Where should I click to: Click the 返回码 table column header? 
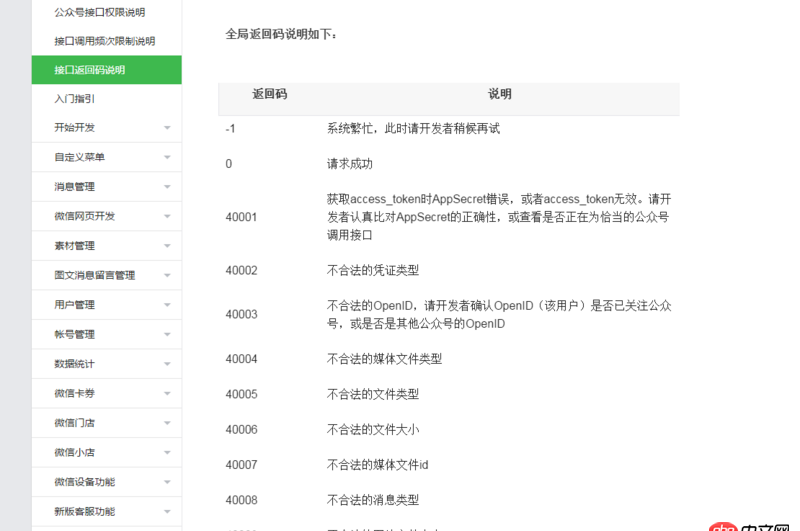[269, 94]
